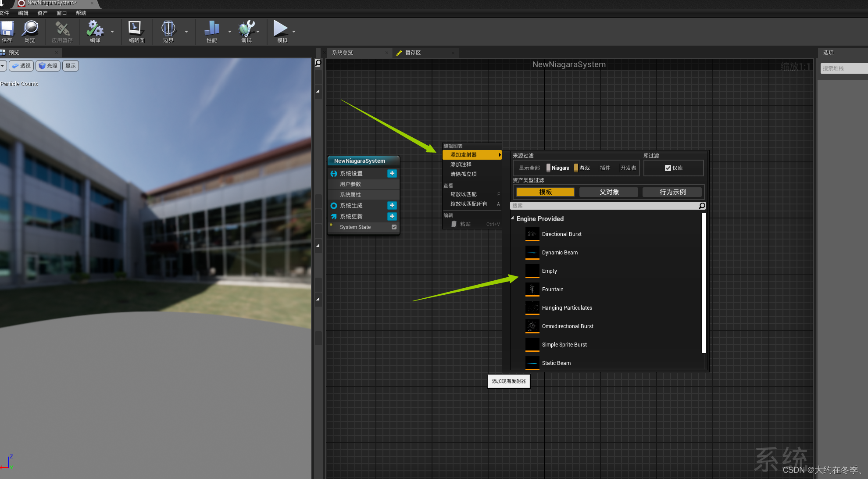Image resolution: width=868 pixels, height=479 pixels.
Task: Click the 行为示例 filter button
Action: 672,192
